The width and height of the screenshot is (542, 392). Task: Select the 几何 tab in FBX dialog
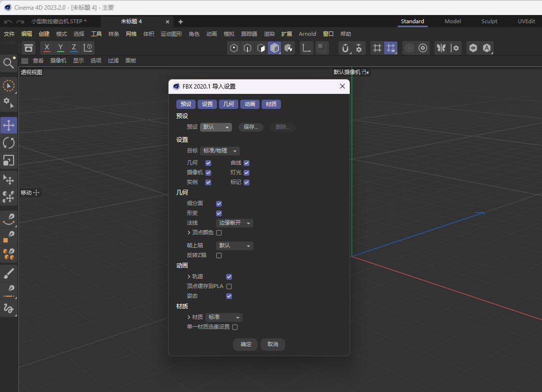click(229, 105)
